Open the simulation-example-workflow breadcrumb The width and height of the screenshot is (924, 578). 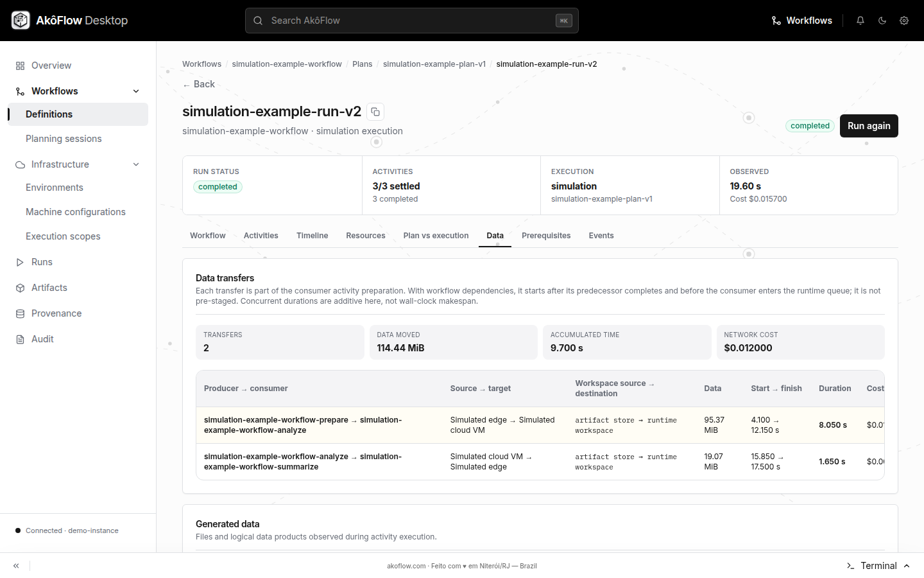287,64
